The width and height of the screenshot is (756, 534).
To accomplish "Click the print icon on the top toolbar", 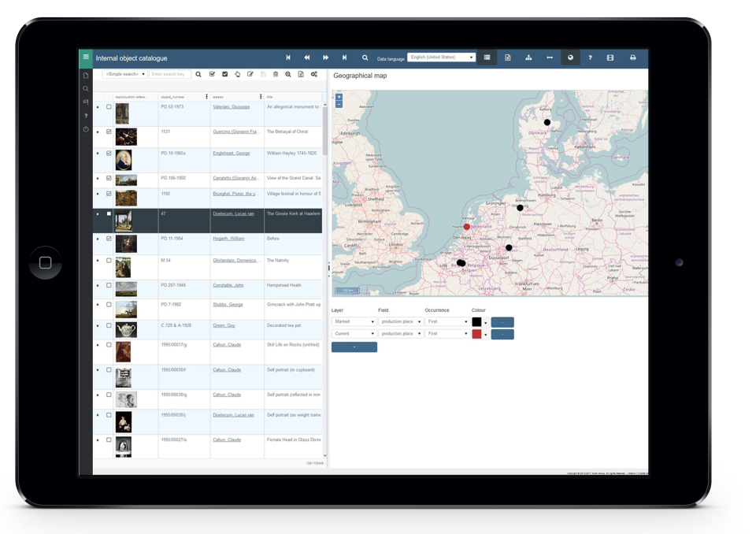I will (631, 57).
